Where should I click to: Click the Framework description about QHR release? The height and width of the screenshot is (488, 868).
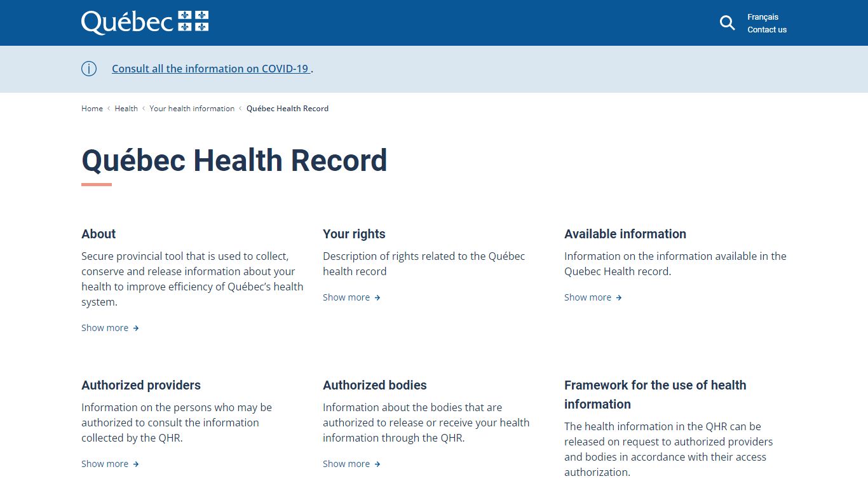coord(668,449)
